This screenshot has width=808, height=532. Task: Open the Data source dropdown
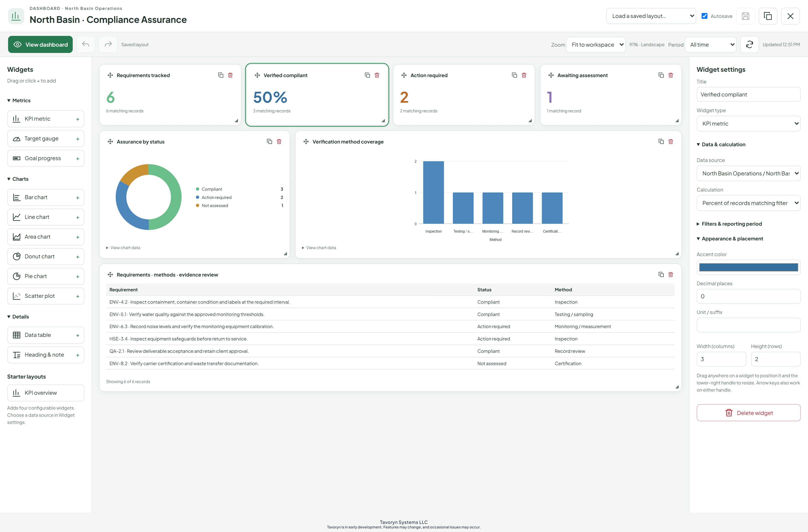[748, 173]
